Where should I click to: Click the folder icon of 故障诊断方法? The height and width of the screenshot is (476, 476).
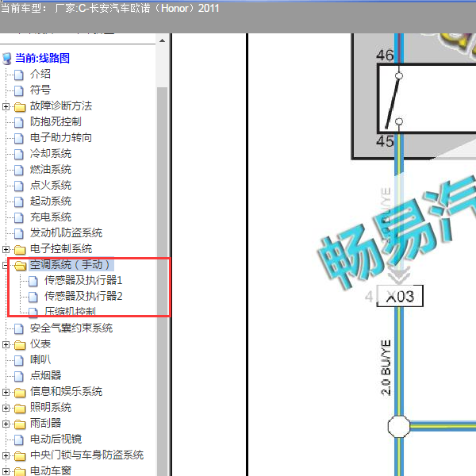(20, 107)
